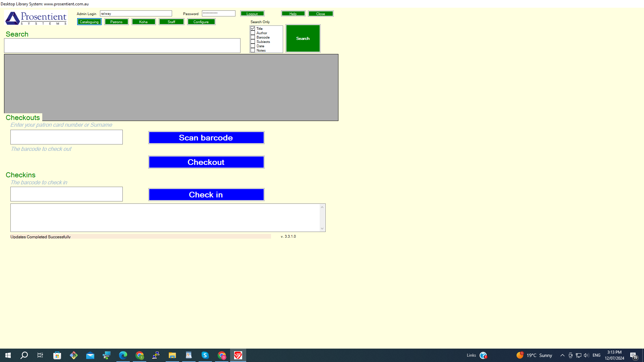Toggle the Title search filter checkbox
The image size is (644, 362).
pyautogui.click(x=253, y=28)
